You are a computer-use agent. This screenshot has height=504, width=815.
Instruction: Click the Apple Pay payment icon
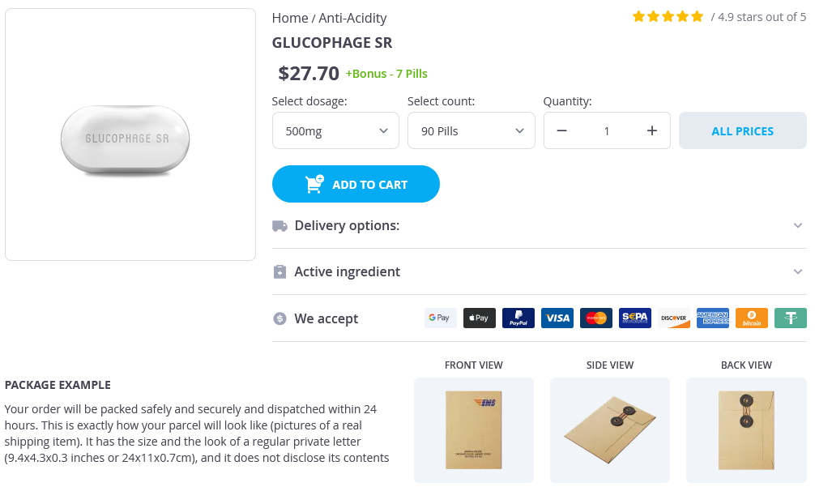(x=480, y=318)
